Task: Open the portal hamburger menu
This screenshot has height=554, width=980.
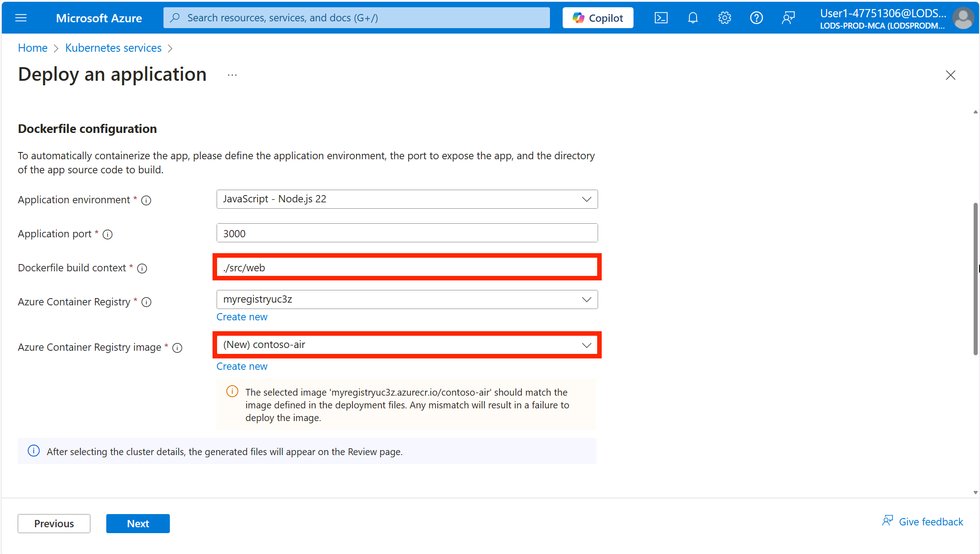Action: [21, 18]
